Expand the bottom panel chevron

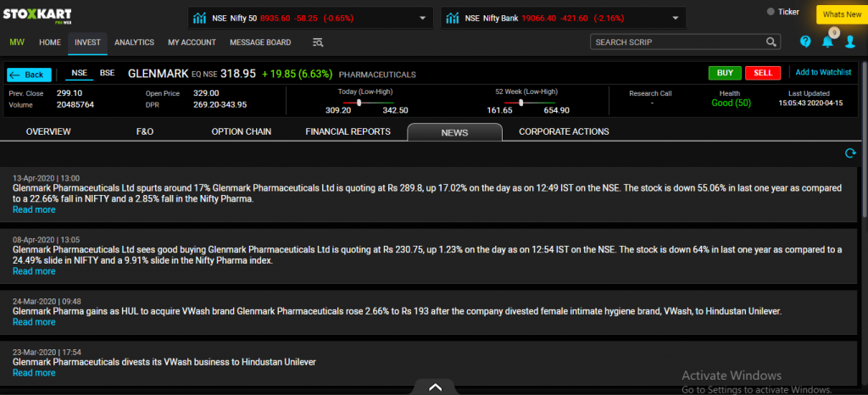point(435,387)
